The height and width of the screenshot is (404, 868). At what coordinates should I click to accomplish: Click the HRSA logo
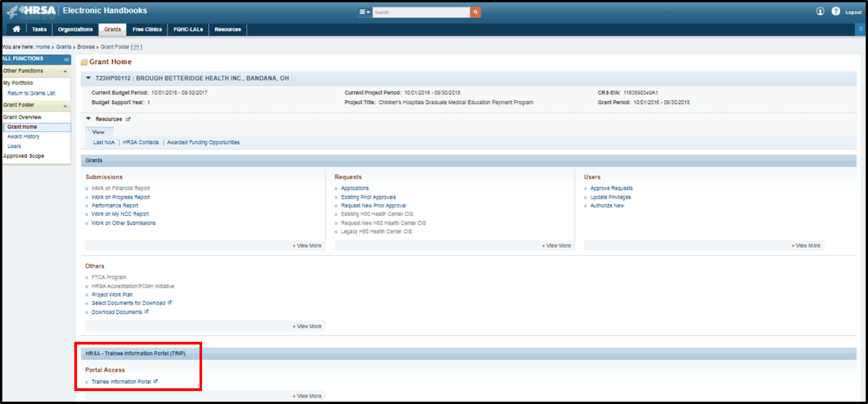click(x=32, y=12)
